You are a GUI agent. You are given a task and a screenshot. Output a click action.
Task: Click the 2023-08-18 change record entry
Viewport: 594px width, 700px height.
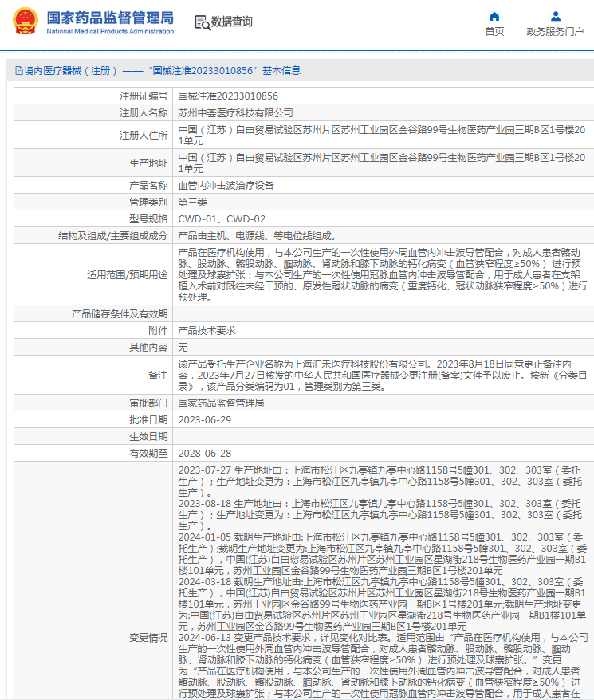tap(380, 515)
